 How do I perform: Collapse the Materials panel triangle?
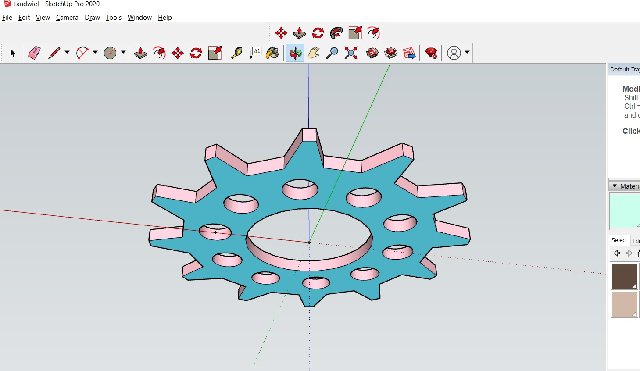(614, 186)
